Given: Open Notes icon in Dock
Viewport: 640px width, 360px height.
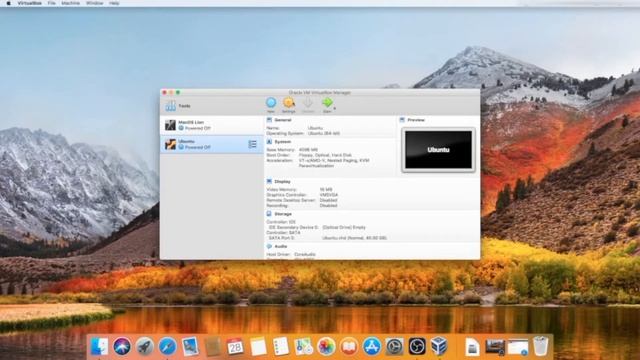Looking at the screenshot, I should (x=258, y=347).
